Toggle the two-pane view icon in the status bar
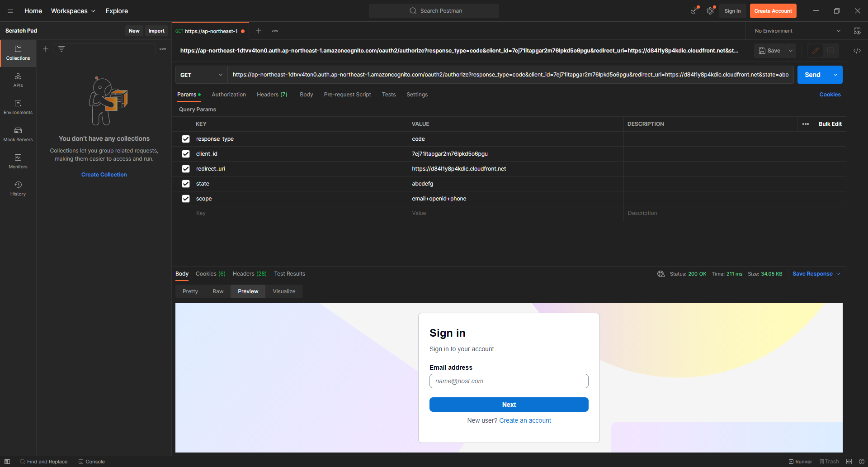Image resolution: width=868 pixels, height=467 pixels. pos(849,462)
